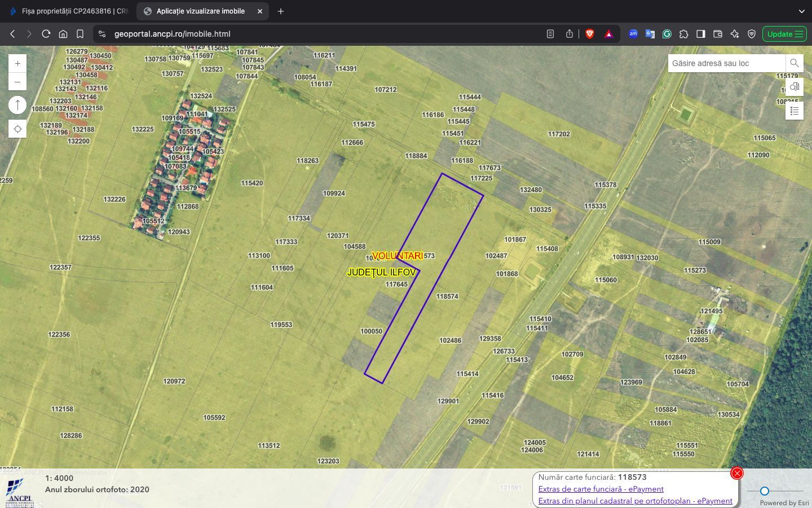Open Extras de carte funciară ePayment link

click(601, 489)
